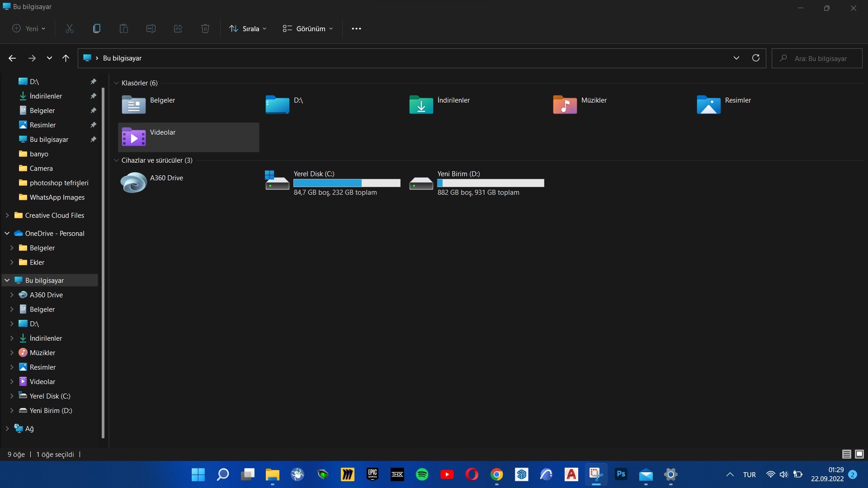Click the Delete trash icon

(205, 28)
